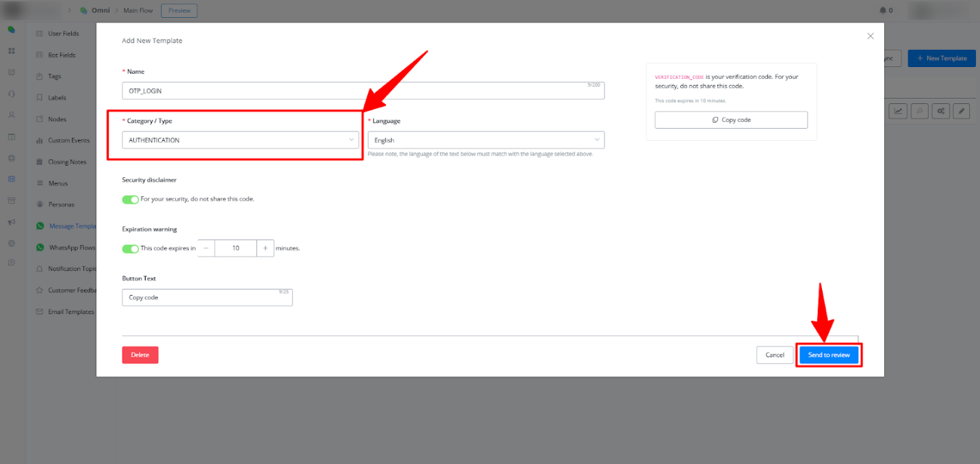Select Closing Notes in the sidebar
This screenshot has height=464, width=980.
coord(67,162)
